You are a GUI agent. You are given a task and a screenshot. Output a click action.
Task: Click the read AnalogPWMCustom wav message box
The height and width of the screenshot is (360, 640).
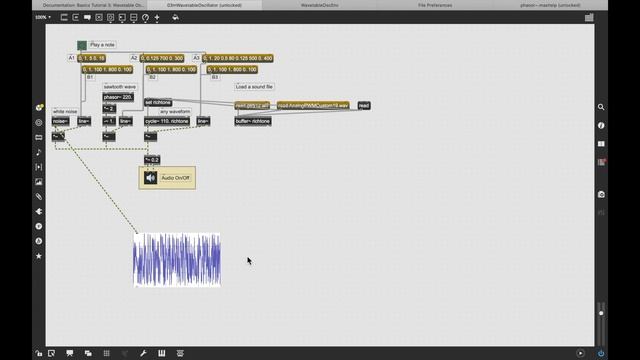point(313,105)
